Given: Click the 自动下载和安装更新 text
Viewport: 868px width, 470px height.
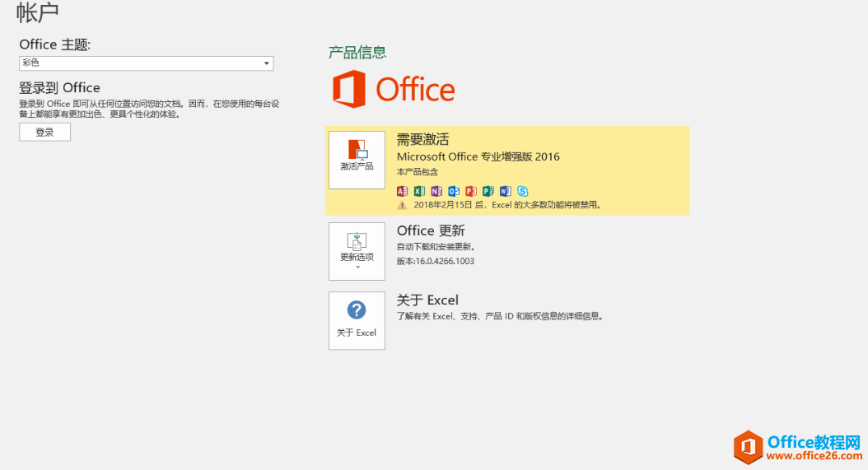Looking at the screenshot, I should pyautogui.click(x=436, y=247).
